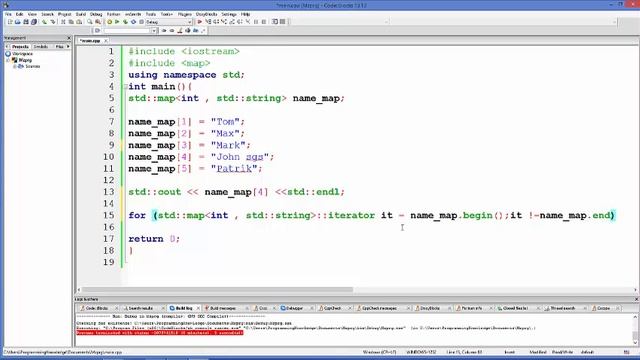Click the build log vertical scrollbar
The image size is (640, 360).
pos(635,329)
